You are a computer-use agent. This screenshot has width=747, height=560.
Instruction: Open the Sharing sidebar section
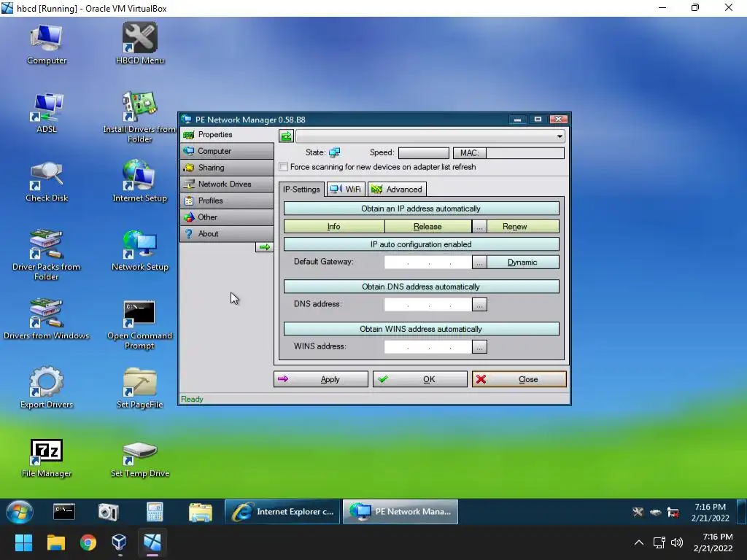(x=227, y=168)
